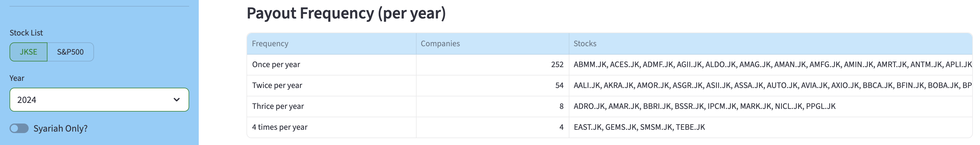This screenshot has height=145, width=980.
Task: Click the 'Syariah Only?' label text
Action: (61, 129)
